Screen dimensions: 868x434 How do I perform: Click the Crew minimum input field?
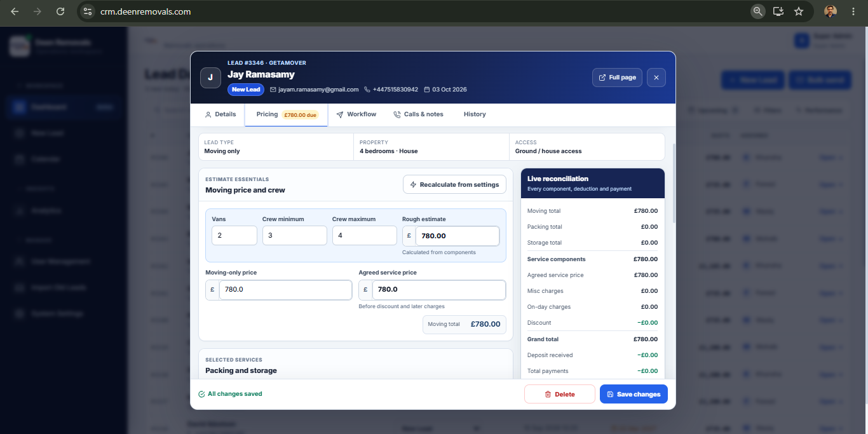pos(295,235)
